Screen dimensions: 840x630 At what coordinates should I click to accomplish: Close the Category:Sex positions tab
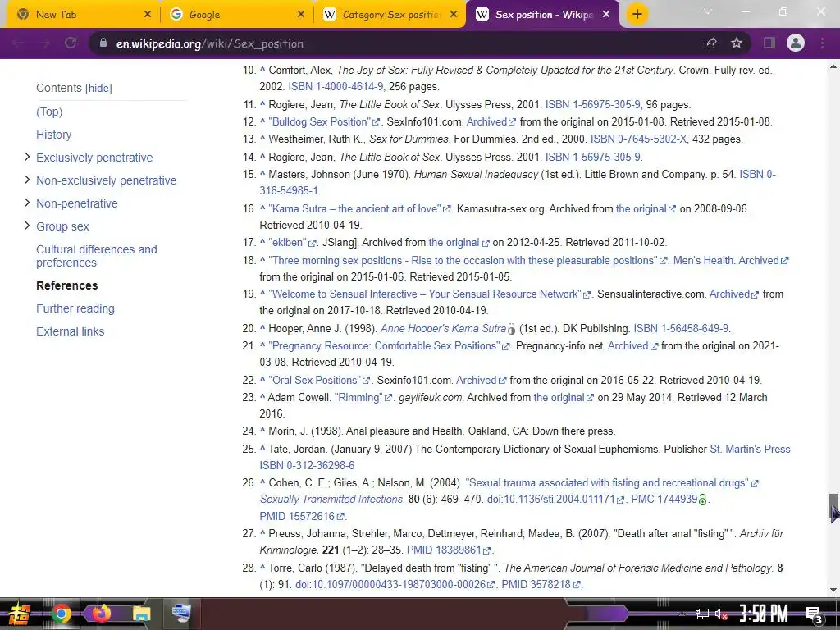pos(454,15)
